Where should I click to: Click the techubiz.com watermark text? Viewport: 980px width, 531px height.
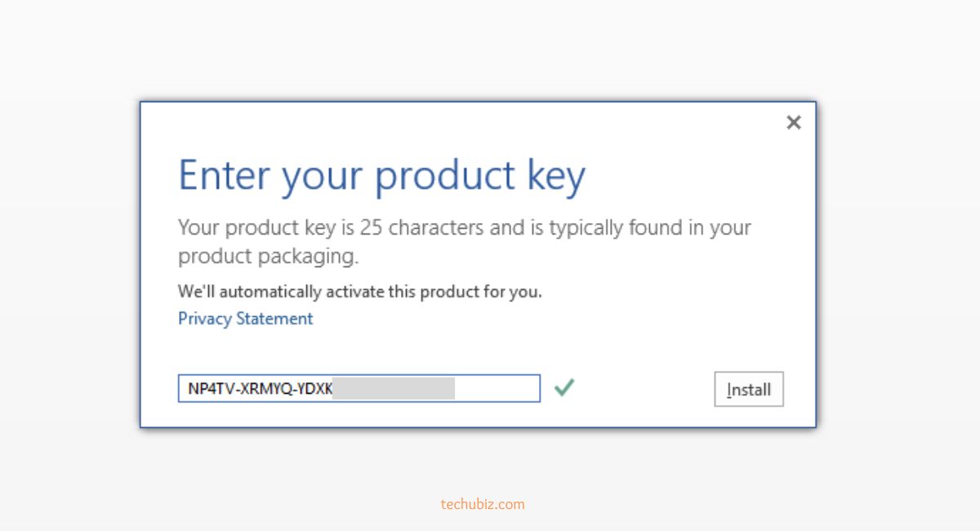(x=483, y=504)
